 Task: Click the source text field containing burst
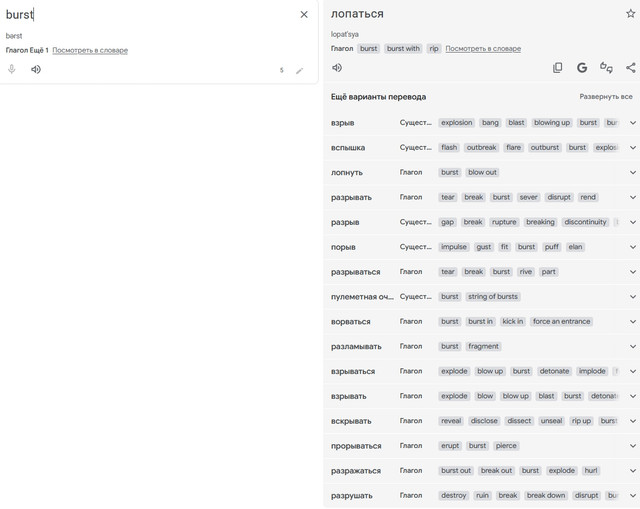[151, 15]
